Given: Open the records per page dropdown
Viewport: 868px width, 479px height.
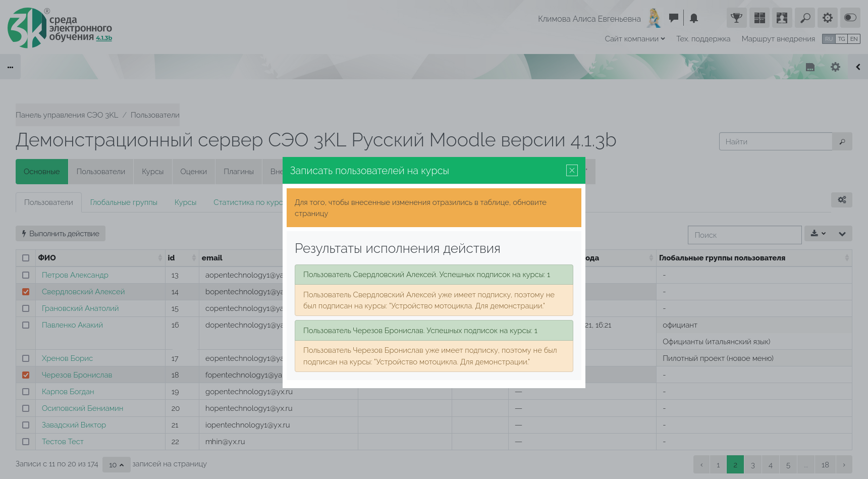Looking at the screenshot, I should (116, 465).
